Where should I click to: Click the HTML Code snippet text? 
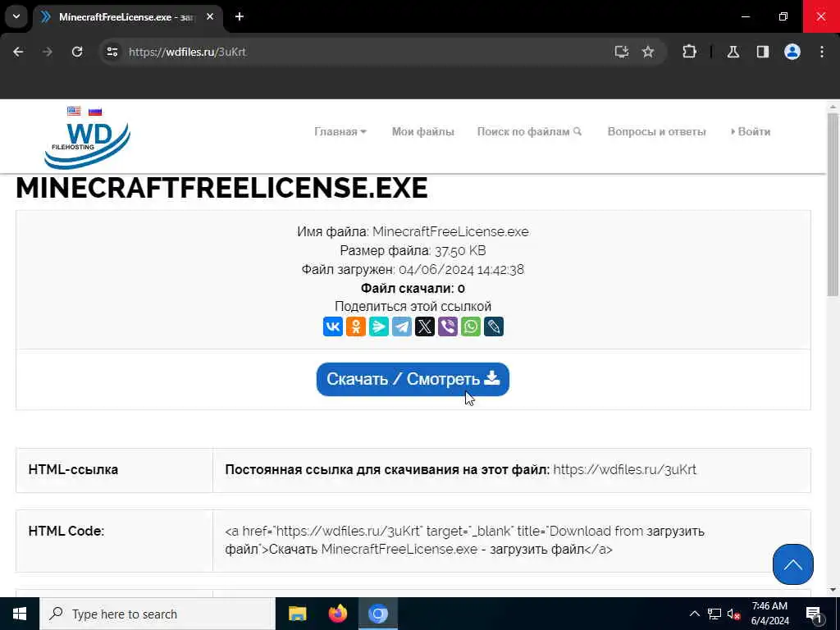pyautogui.click(x=464, y=540)
